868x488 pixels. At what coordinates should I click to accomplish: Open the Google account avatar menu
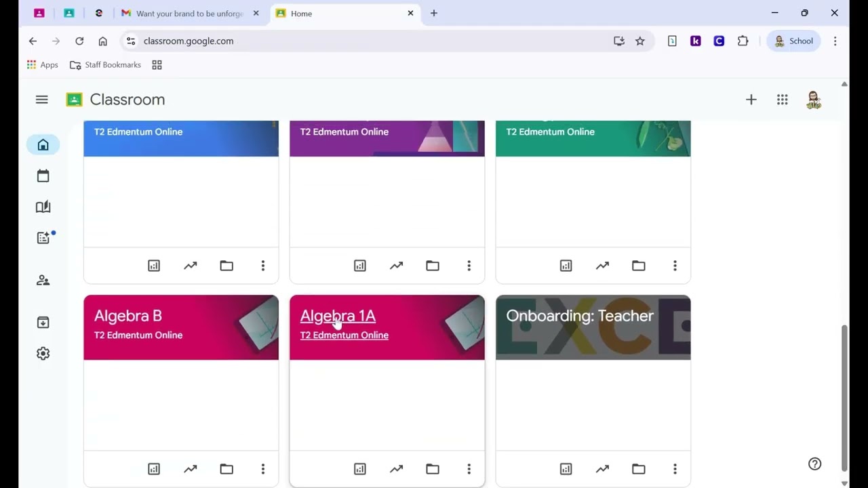814,100
